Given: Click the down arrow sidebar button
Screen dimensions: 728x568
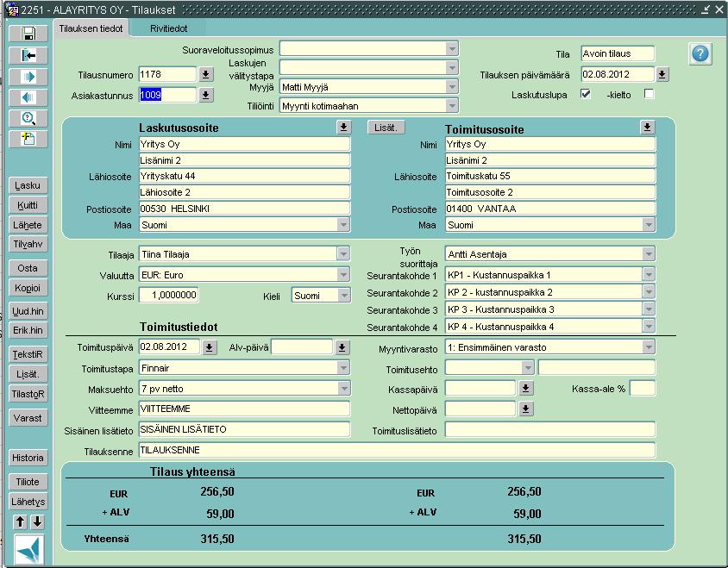Looking at the screenshot, I should pyautogui.click(x=38, y=521).
